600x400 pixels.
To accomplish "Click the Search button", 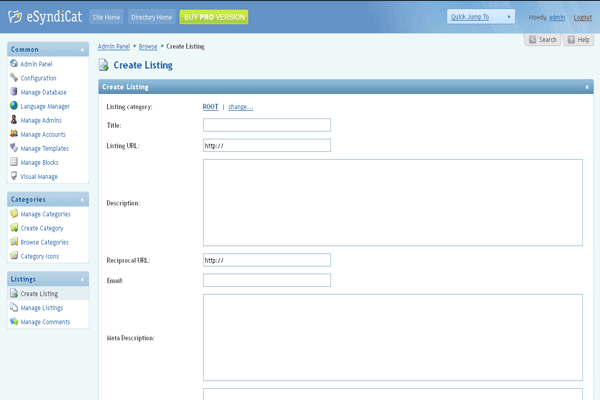I will tap(542, 39).
